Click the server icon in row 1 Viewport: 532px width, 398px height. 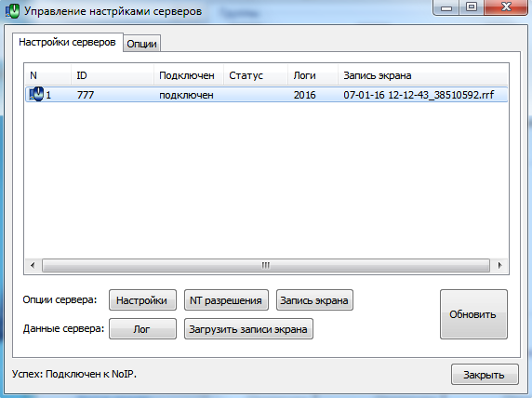click(36, 94)
